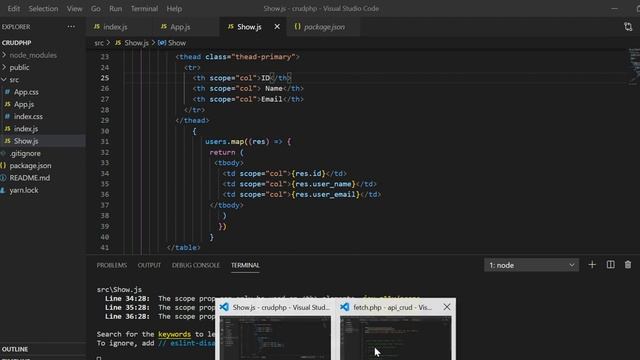Click the hash icon beside index.css

[x=7, y=117]
